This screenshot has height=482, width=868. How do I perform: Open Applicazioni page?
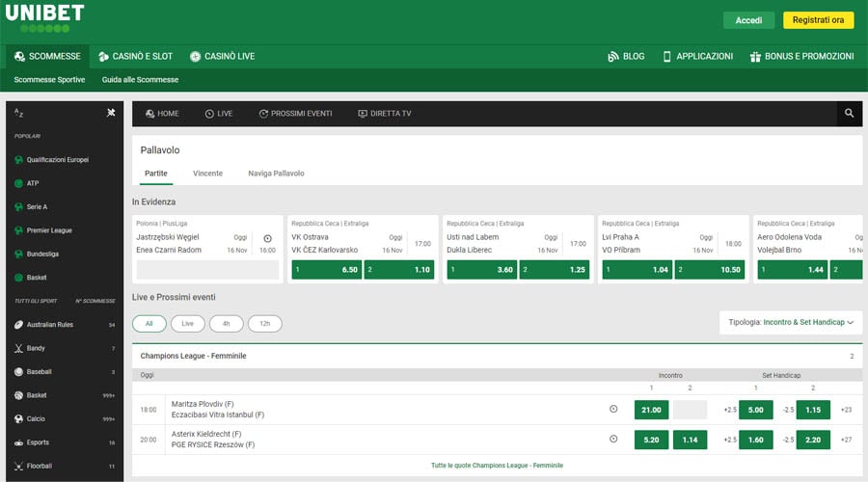698,57
